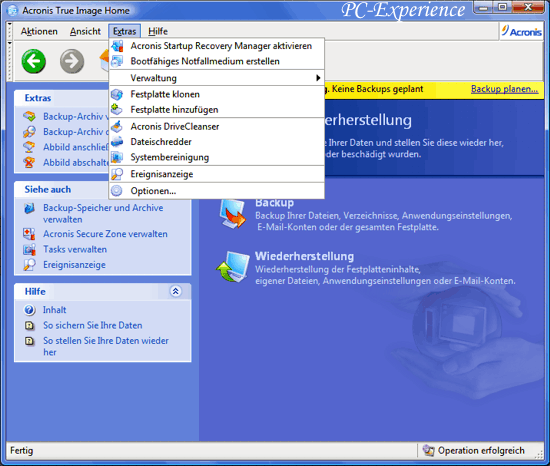Click Bootfähiges Notfallmedium erstellen icon
The image size is (550, 466).
click(117, 61)
